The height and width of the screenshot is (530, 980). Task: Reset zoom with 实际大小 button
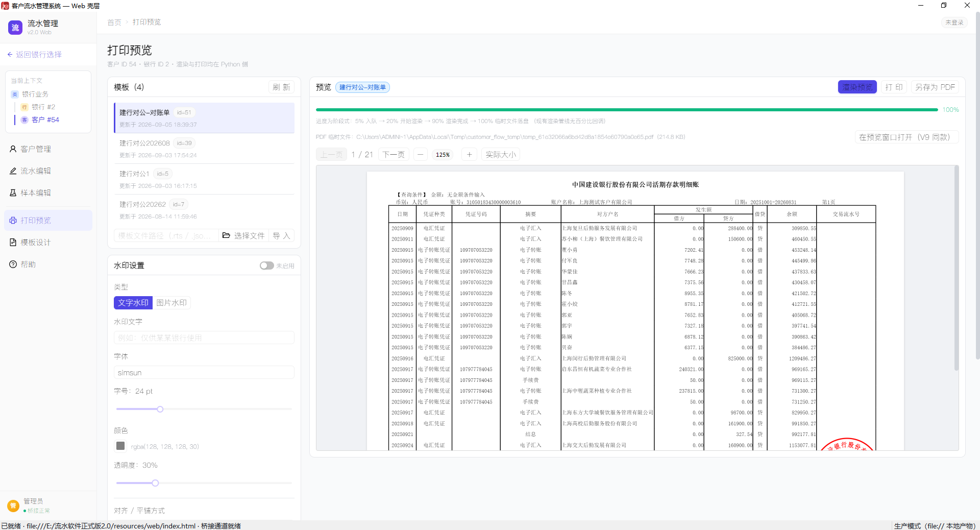501,155
